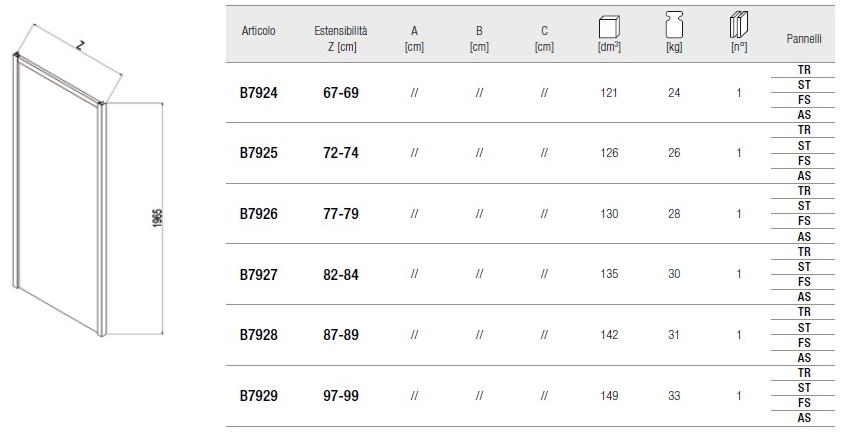Select the TR panel option for B7924
The width and height of the screenshot is (842, 434).
(x=804, y=70)
